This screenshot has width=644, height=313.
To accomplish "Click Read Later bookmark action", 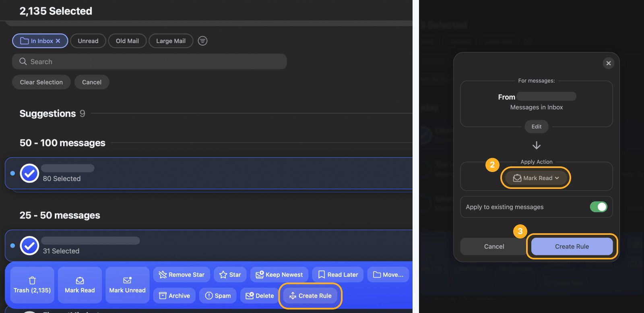I will click(x=338, y=274).
